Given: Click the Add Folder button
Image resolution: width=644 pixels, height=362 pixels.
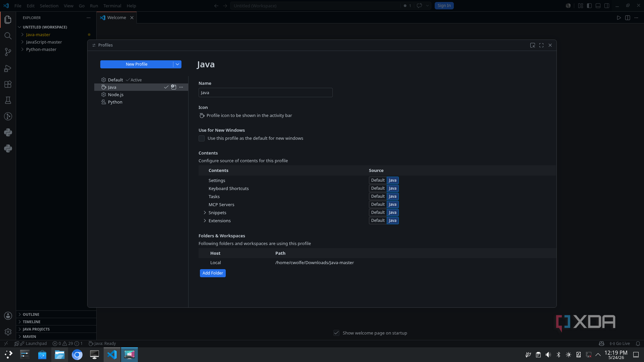Looking at the screenshot, I should (x=213, y=273).
